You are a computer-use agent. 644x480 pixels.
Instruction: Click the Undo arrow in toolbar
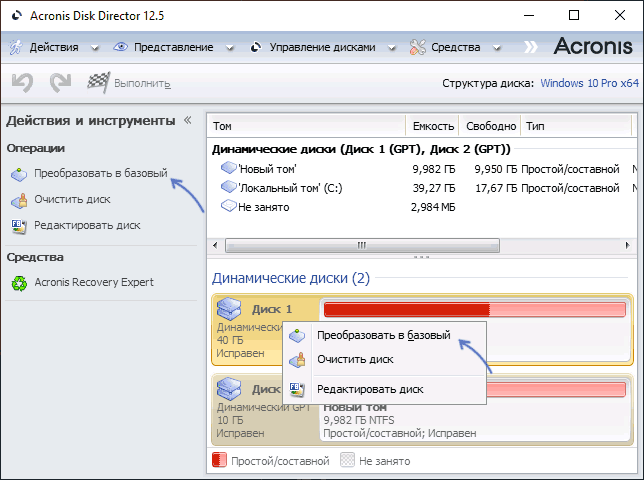(x=22, y=83)
